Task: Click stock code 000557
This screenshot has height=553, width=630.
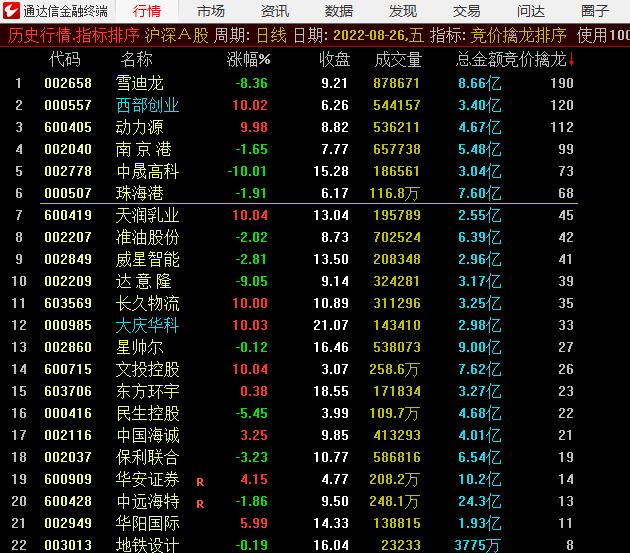Action: [68, 105]
